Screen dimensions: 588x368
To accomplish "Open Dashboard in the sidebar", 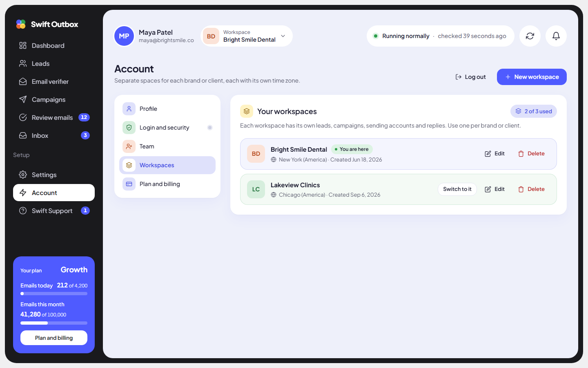I will click(x=54, y=45).
